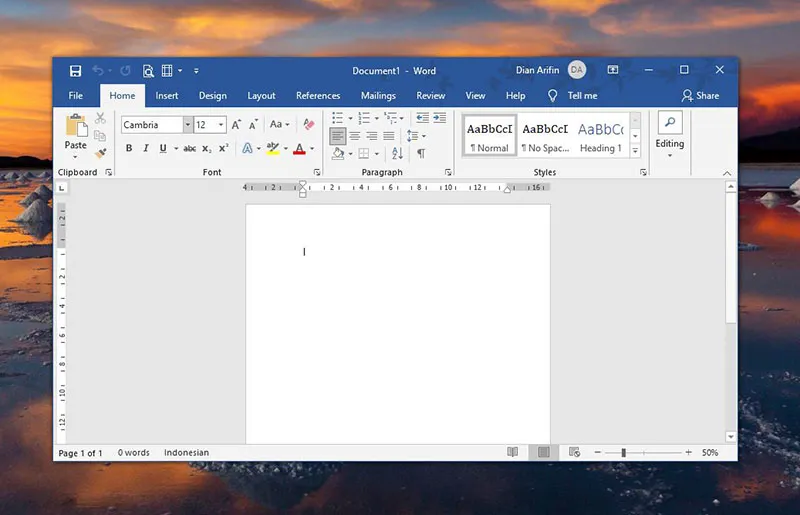Click the Increase Indent icon
Image resolution: width=800 pixels, height=515 pixels.
point(439,118)
